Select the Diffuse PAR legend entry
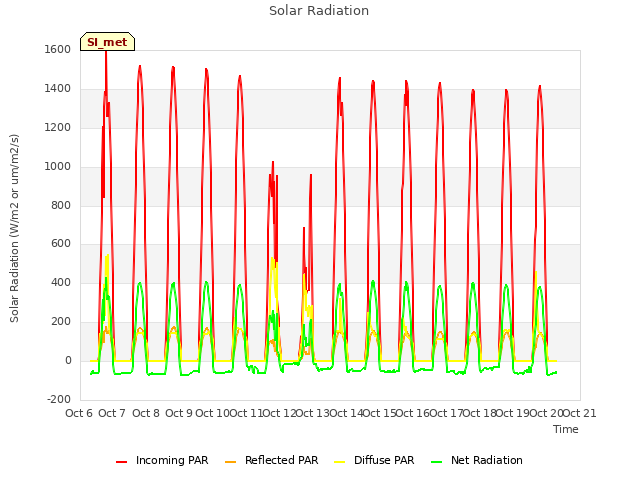This screenshot has height=480, width=640. pos(374,460)
